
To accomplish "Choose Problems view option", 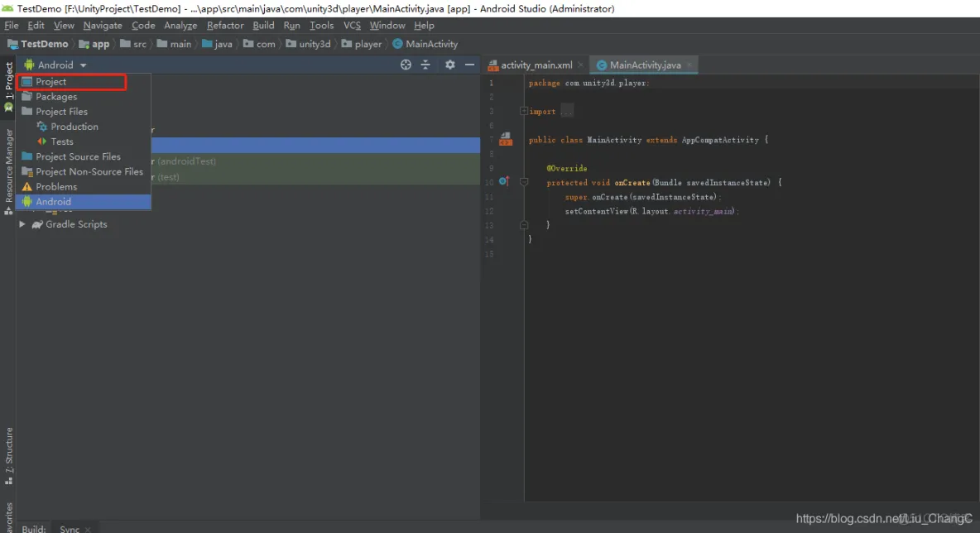I will point(83,187).
